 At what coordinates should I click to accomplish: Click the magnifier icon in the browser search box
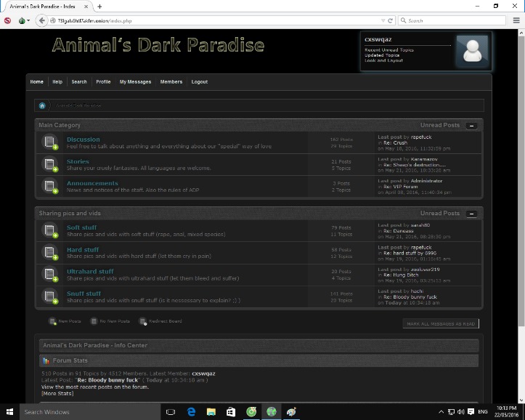(404, 21)
